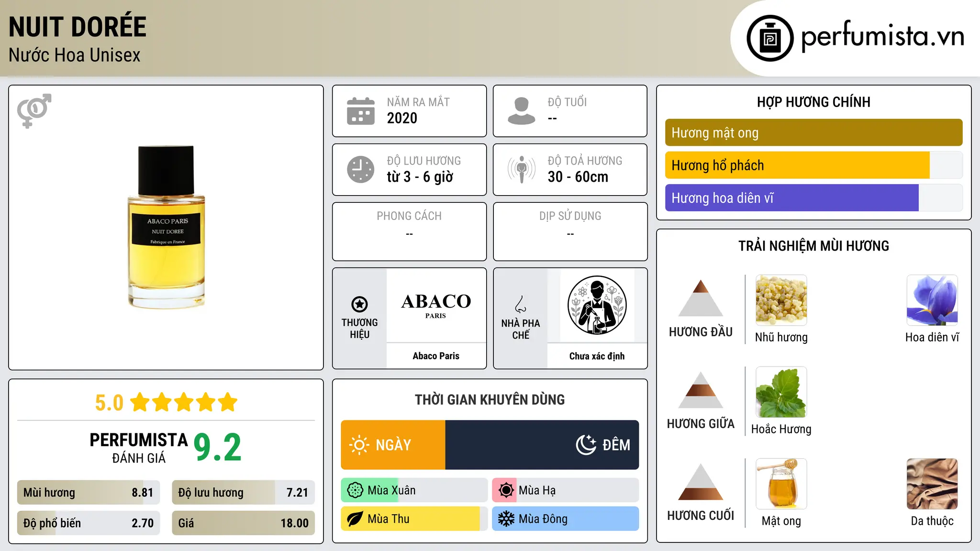Click the unisex gender symbol icon
The image size is (980, 551).
pos(34,111)
